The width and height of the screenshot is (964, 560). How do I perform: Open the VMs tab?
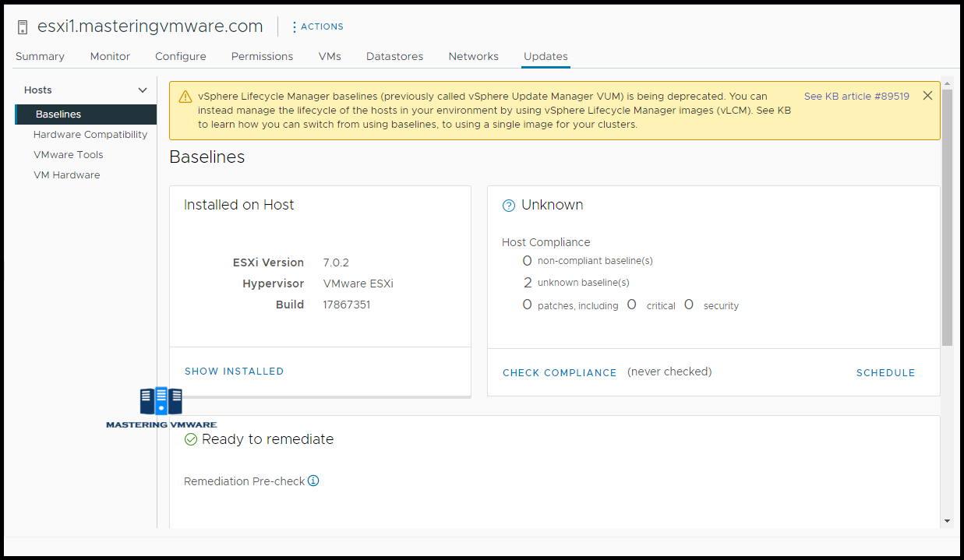(330, 56)
